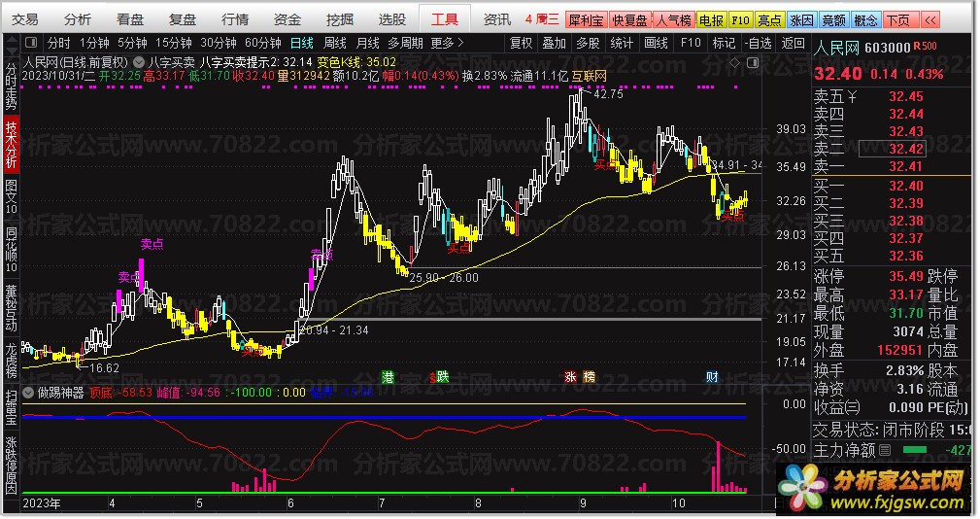Viewport: 980px width, 519px height.
Task: Click the 竞额 blue button
Action: click(833, 20)
